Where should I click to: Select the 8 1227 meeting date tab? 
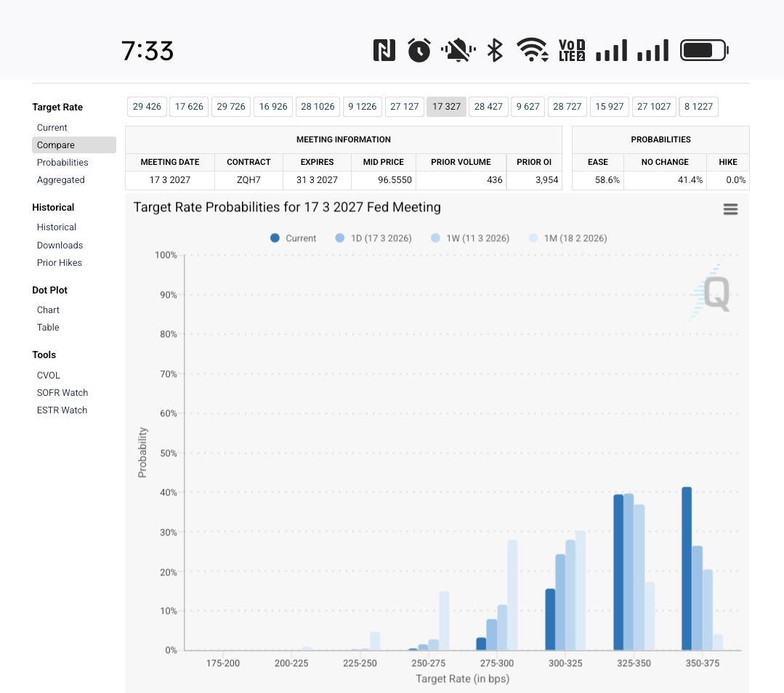(x=698, y=107)
